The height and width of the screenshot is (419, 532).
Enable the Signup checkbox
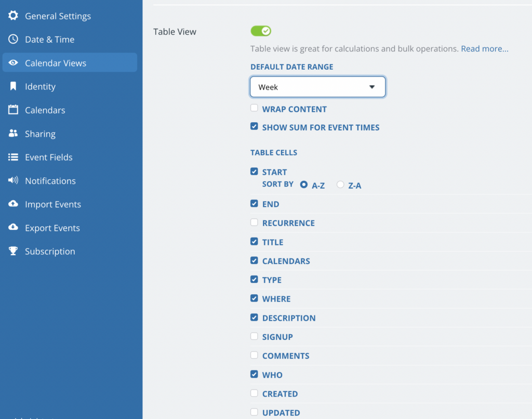click(x=254, y=336)
